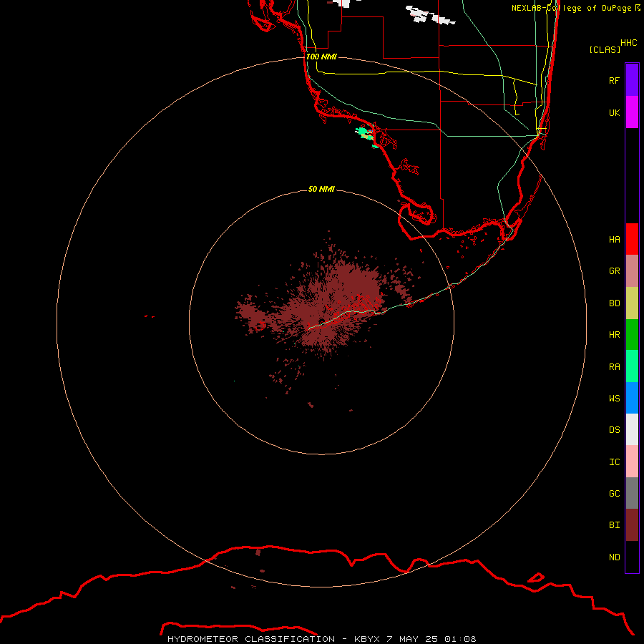Click the "BI" legend label

click(x=614, y=525)
